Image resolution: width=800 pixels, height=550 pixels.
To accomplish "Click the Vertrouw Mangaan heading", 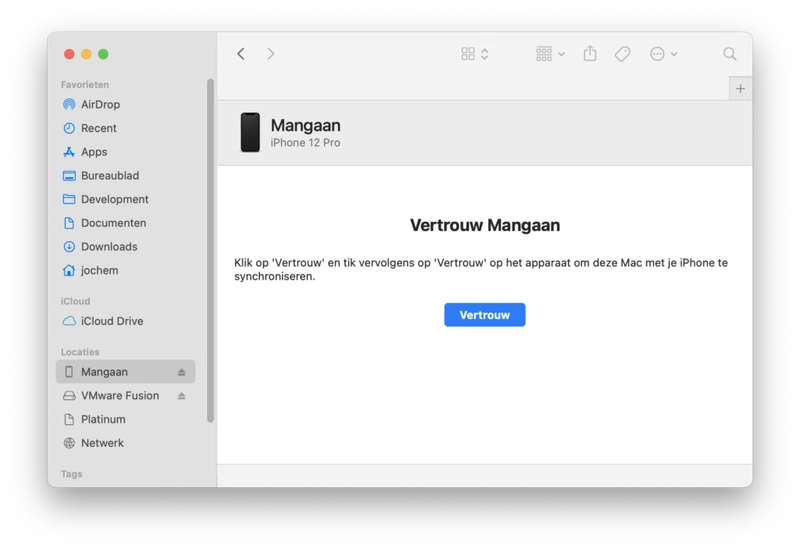I will click(485, 225).
